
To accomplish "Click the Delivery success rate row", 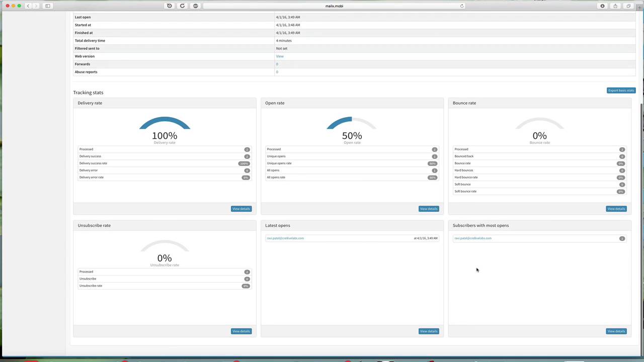I will pos(165,163).
